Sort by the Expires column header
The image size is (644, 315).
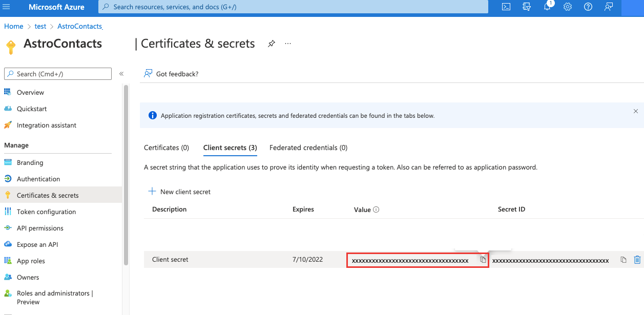[303, 209]
